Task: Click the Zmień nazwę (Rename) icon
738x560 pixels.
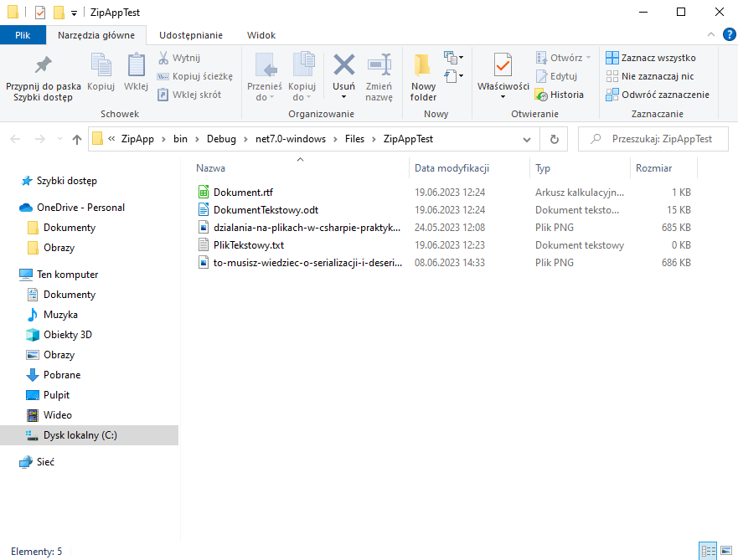Action: [379, 65]
